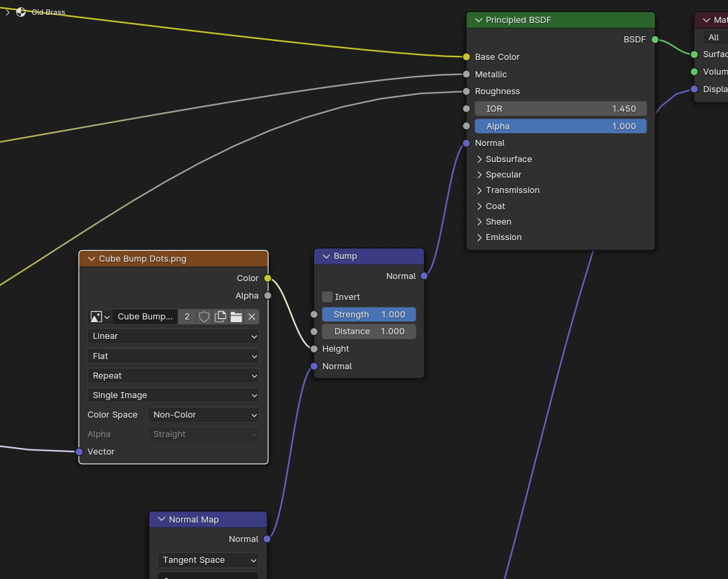Click the Volume input socket
The width and height of the screenshot is (728, 579).
coord(694,72)
